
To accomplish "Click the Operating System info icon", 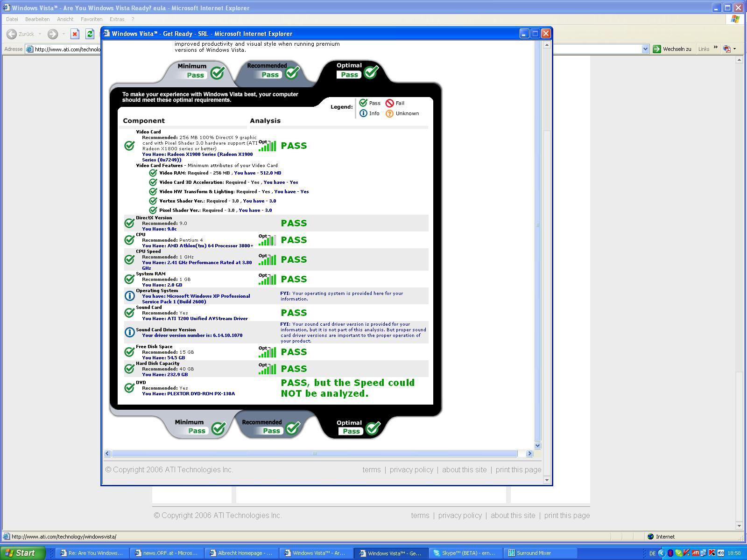I will [x=129, y=296].
